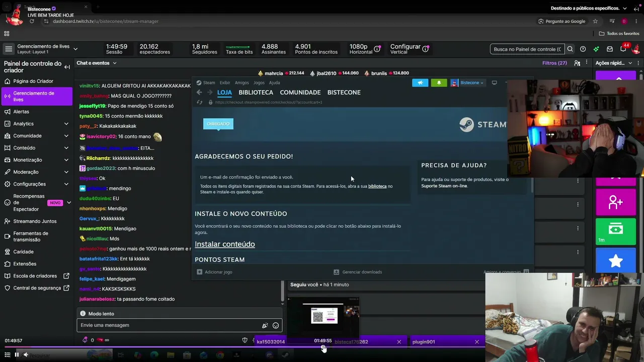This screenshot has height=362, width=644.
Task: Reload the browser page
Action: click(x=32, y=21)
